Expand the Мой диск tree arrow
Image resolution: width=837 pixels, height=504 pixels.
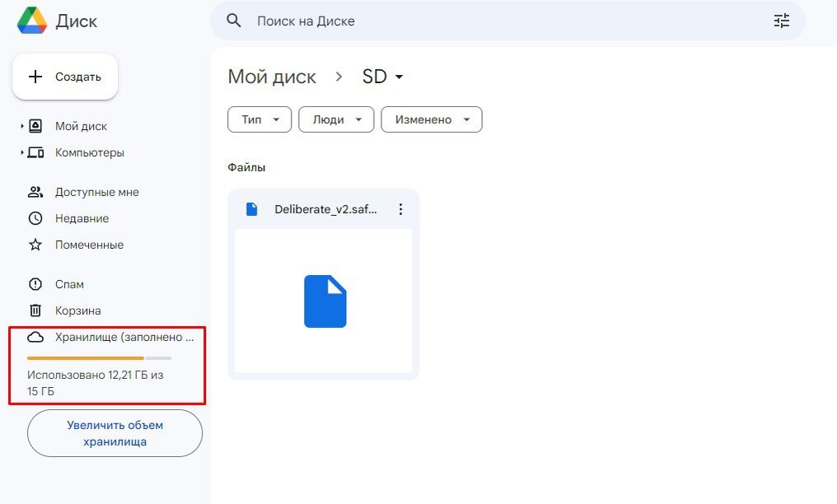click(x=22, y=126)
